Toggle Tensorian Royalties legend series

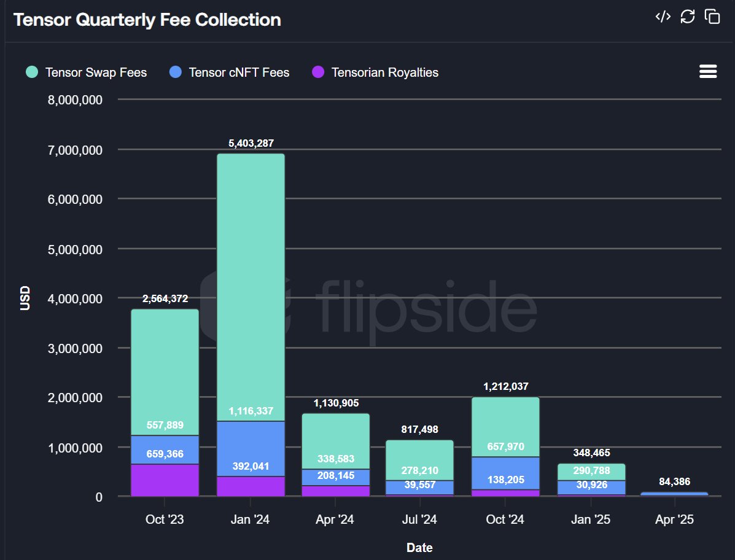pos(375,72)
